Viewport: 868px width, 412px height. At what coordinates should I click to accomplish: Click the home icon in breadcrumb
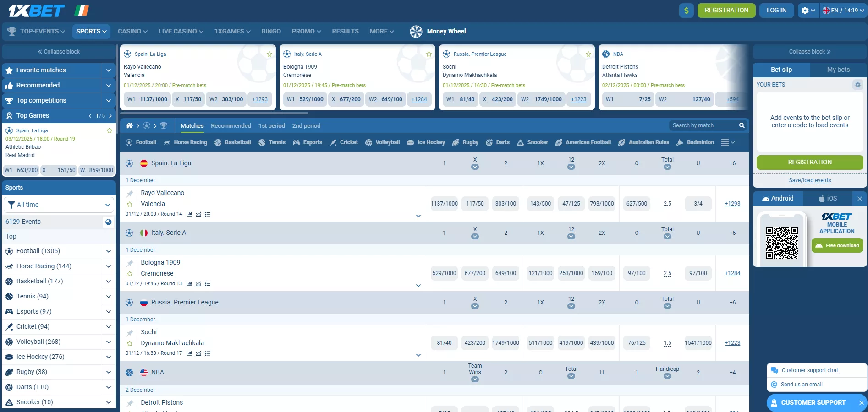coord(129,126)
